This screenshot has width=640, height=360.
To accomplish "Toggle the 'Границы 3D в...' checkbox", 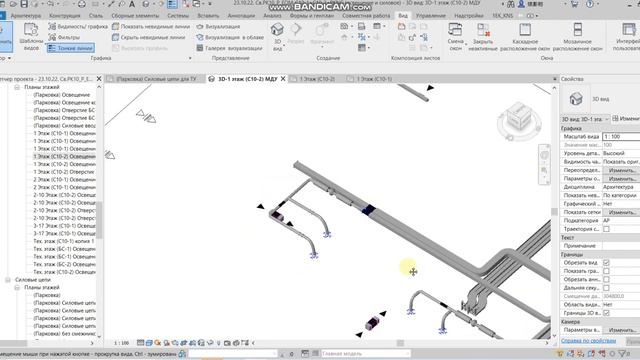I will click(x=606, y=313).
